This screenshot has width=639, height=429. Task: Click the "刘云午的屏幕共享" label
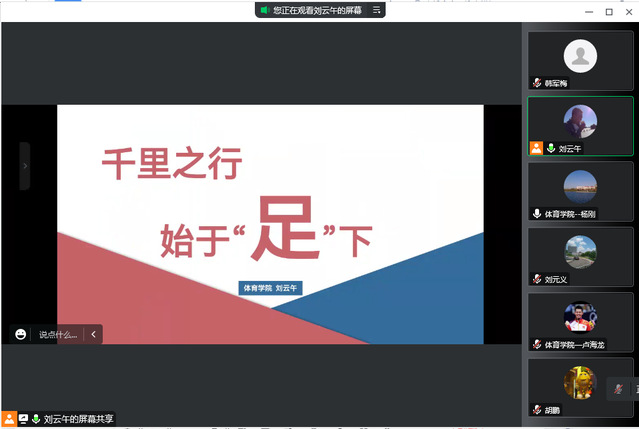pyautogui.click(x=79, y=419)
